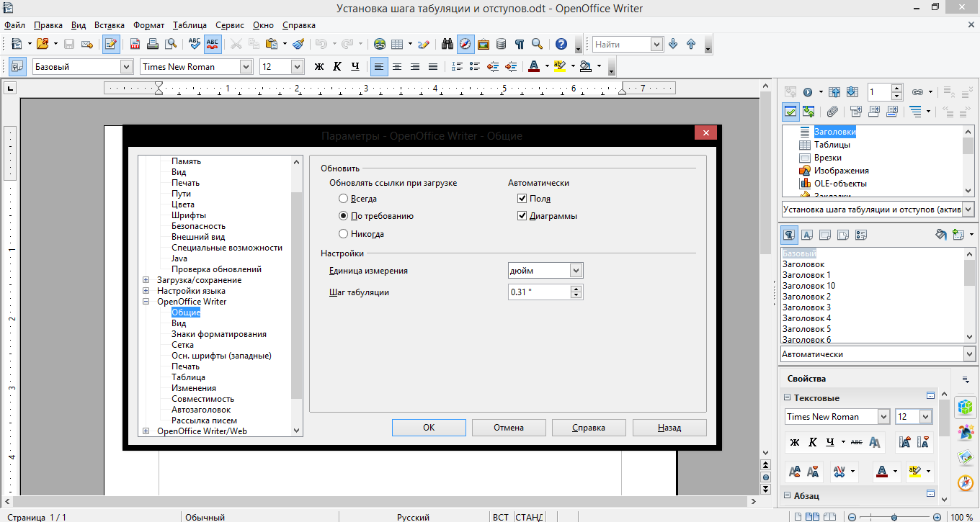Click the Format Paintbrush icon
This screenshot has height=522, width=980.
[299, 44]
